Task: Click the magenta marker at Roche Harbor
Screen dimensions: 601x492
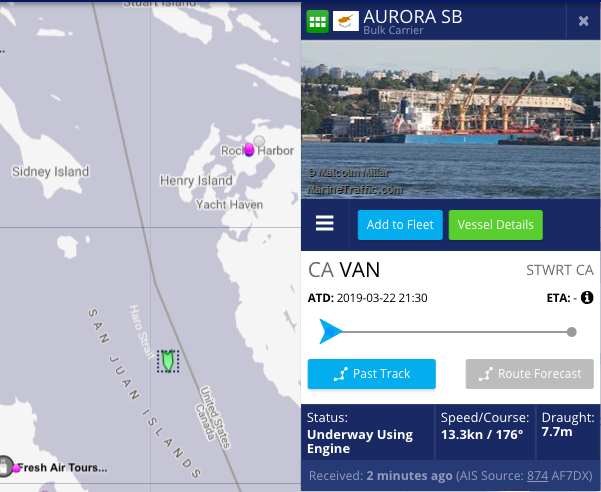Action: (249, 149)
